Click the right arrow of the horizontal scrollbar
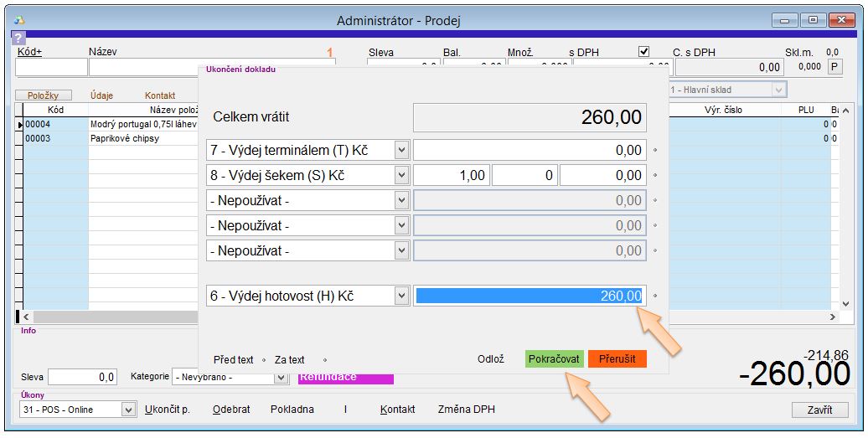Screen dimensions: 868x438 tap(832, 317)
